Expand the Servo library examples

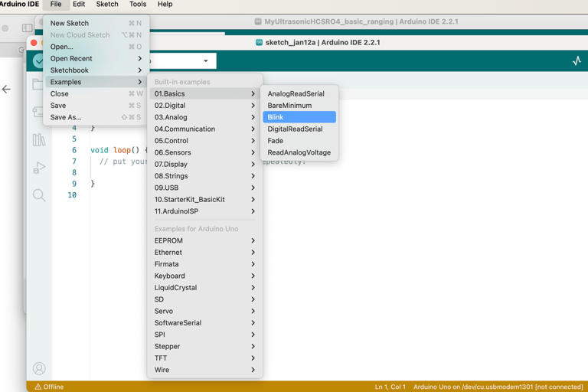(x=204, y=311)
